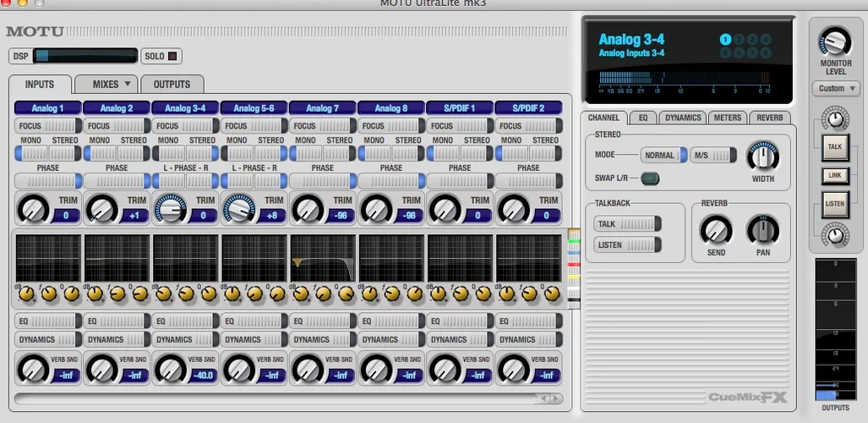Open the Mixes dropdown menu
The image size is (868, 423).
coord(106,84)
